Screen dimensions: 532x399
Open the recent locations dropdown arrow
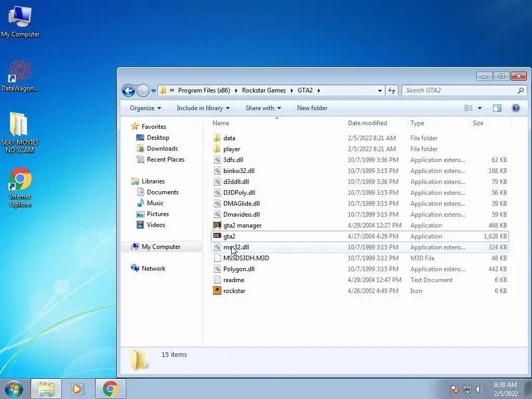click(x=153, y=90)
